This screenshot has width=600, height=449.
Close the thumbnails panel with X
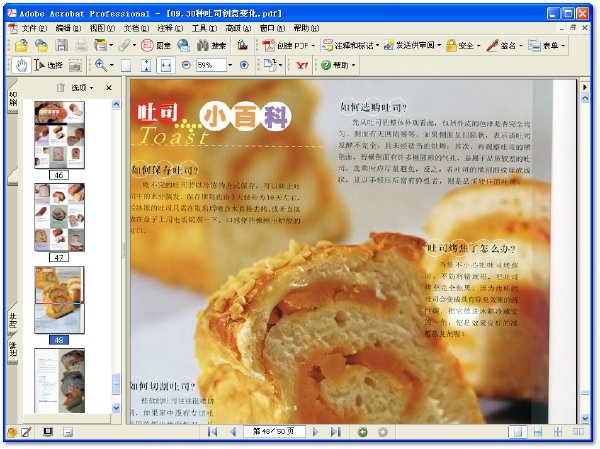pyautogui.click(x=109, y=88)
